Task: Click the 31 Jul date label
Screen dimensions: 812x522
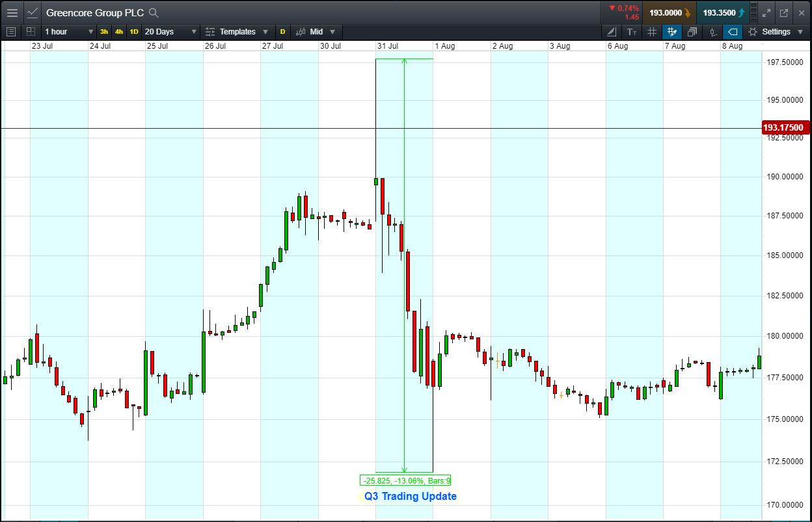Action: [x=387, y=46]
